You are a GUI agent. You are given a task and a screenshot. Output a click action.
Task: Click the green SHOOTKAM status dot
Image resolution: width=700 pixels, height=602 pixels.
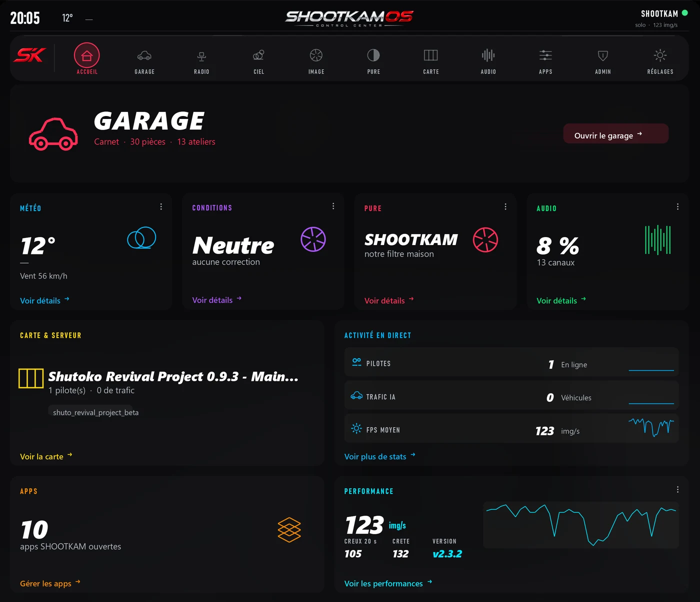685,13
